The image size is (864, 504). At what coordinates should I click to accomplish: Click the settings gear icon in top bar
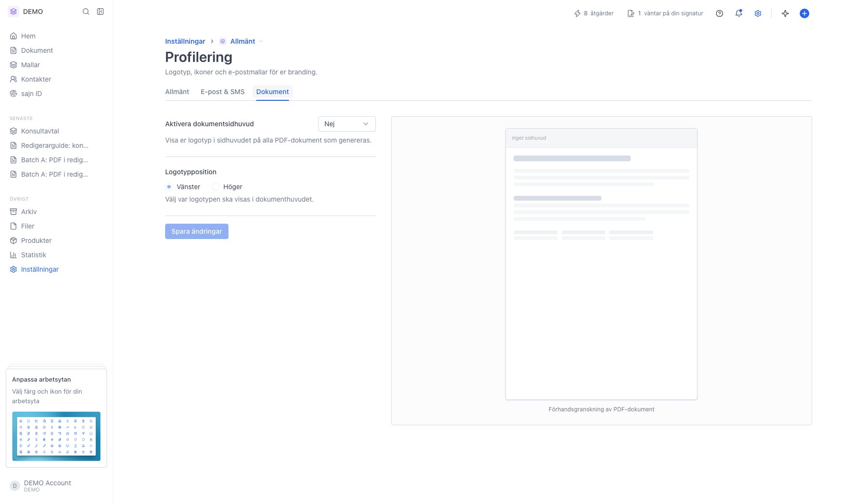pos(758,13)
